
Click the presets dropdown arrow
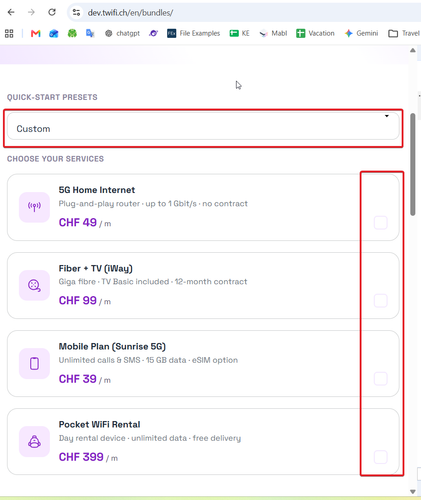[x=387, y=116]
